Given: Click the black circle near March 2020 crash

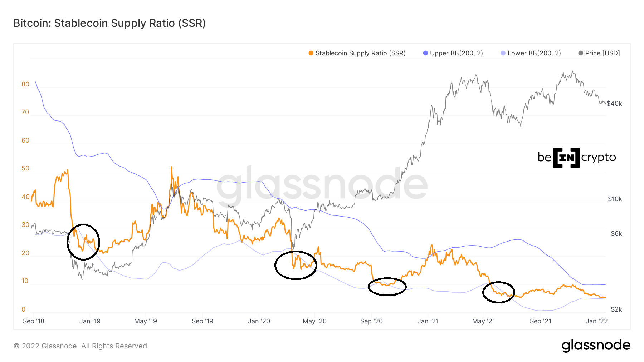Looking at the screenshot, I should [296, 265].
